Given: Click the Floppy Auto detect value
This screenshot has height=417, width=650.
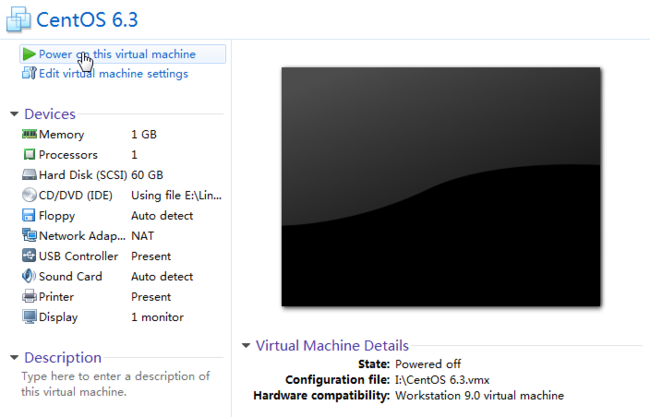Looking at the screenshot, I should [162, 216].
